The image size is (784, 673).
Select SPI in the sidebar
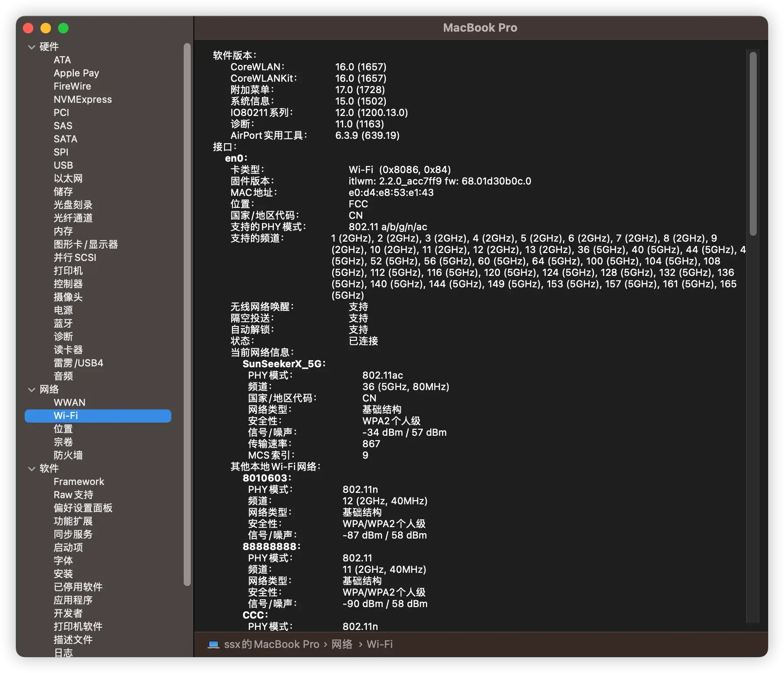tap(61, 152)
